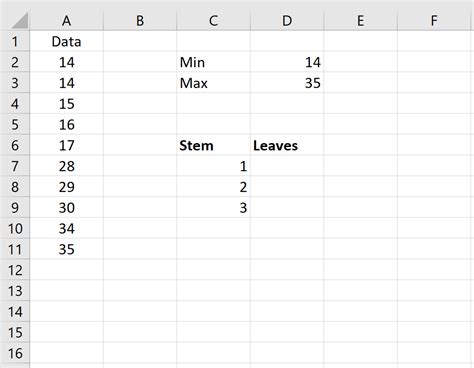Click data cell containing 30
Screen dimensions: 474x368
(67, 208)
